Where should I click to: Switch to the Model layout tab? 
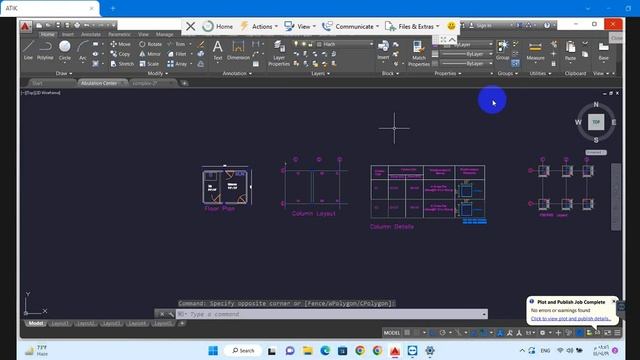(x=36, y=323)
